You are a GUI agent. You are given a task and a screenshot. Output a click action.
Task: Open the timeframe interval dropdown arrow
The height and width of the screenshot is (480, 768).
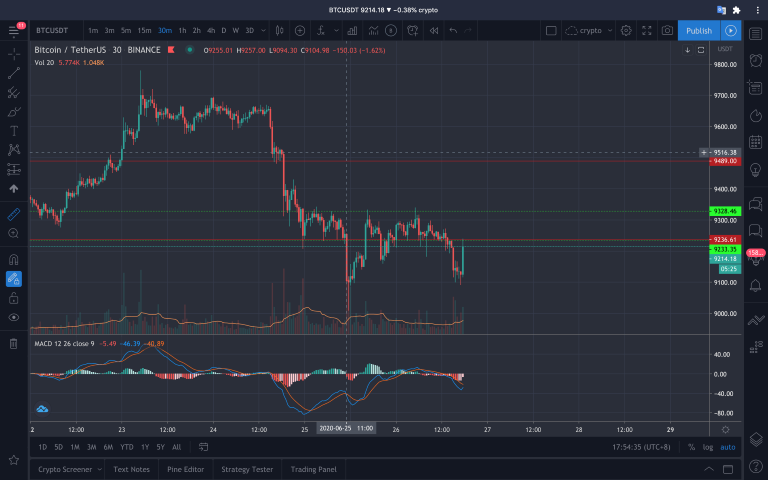click(x=265, y=31)
